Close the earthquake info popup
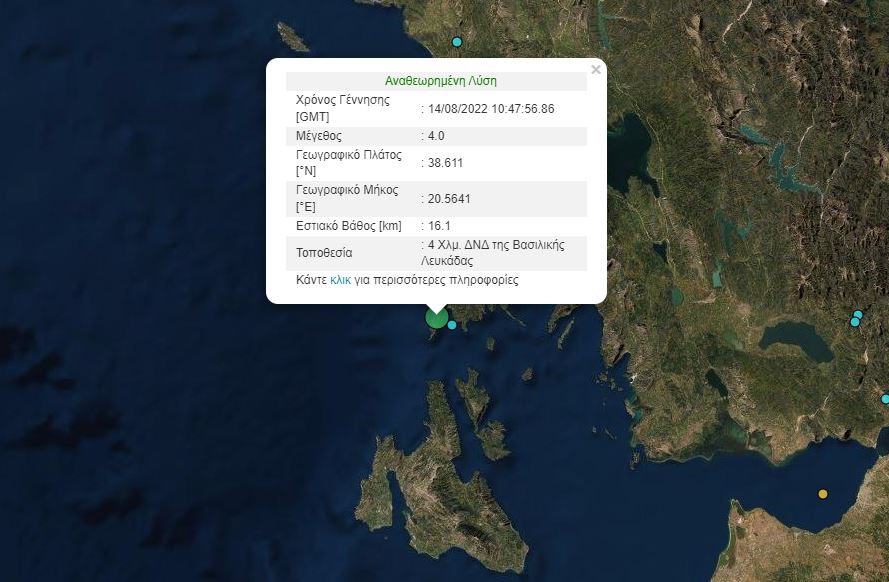This screenshot has width=889, height=582. point(596,70)
